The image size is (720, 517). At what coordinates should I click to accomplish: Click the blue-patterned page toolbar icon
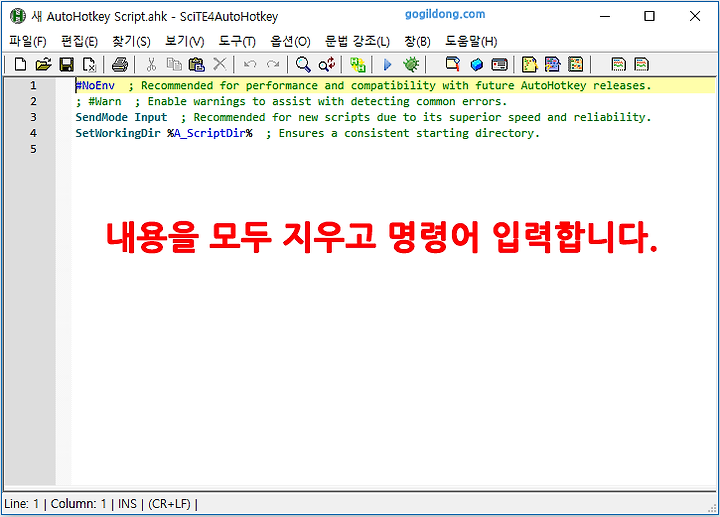point(552,64)
